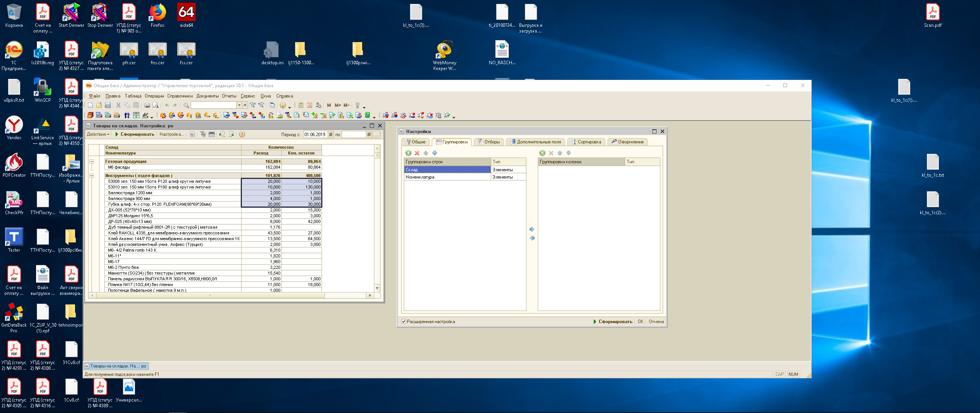
Task: Open the Справочники menu
Action: click(180, 96)
